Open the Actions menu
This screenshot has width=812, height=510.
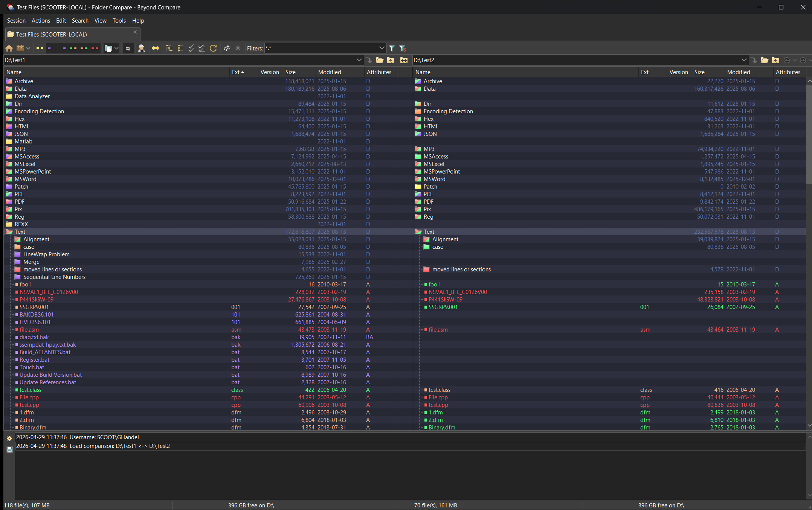[x=41, y=21]
